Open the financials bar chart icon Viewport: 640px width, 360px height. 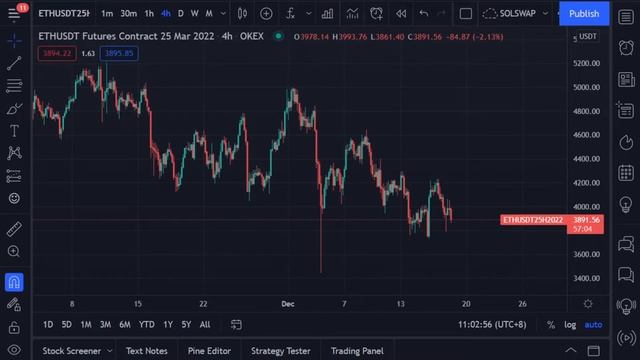coord(327,14)
